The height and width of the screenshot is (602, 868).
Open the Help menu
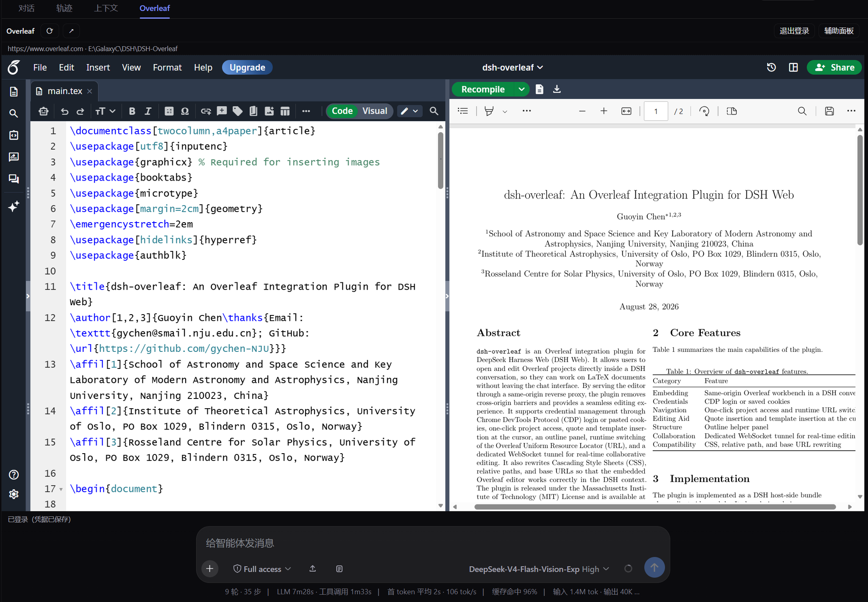tap(203, 67)
